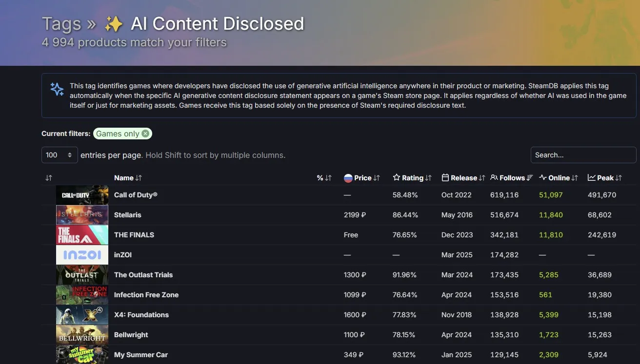Open the Bellwright game thumbnail

[x=82, y=335]
